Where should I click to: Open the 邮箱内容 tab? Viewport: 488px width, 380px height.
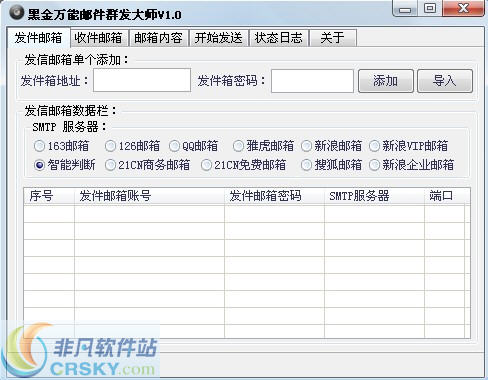tap(159, 38)
